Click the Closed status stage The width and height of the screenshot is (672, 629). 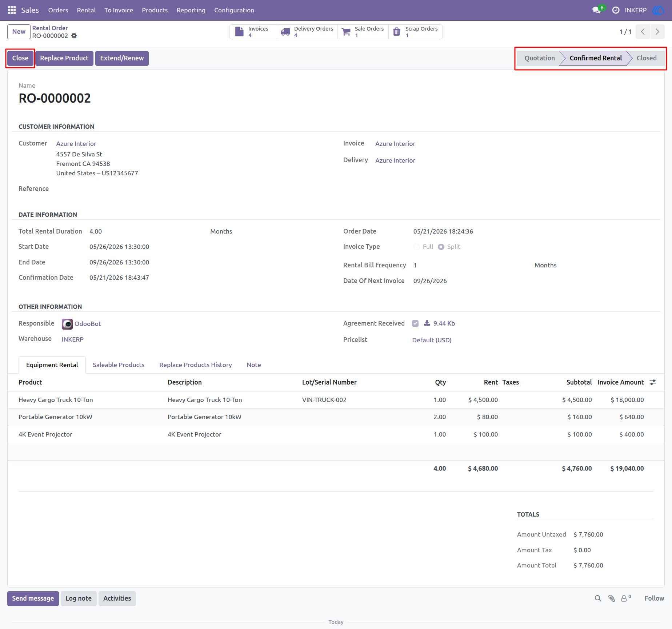(647, 58)
